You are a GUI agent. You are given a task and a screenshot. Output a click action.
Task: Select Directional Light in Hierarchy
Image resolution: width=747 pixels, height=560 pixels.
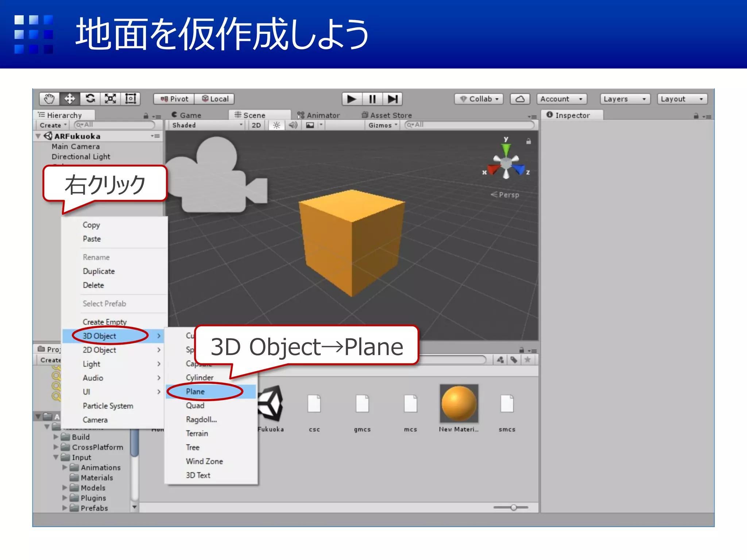81,157
